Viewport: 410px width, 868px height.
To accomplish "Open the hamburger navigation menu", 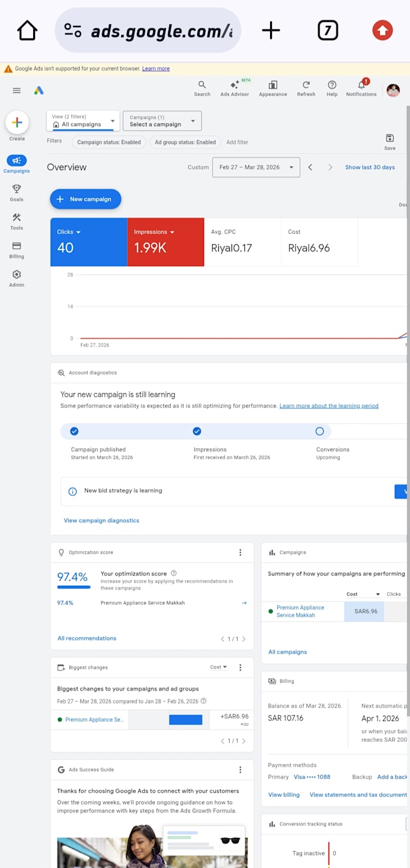I will coord(17,90).
